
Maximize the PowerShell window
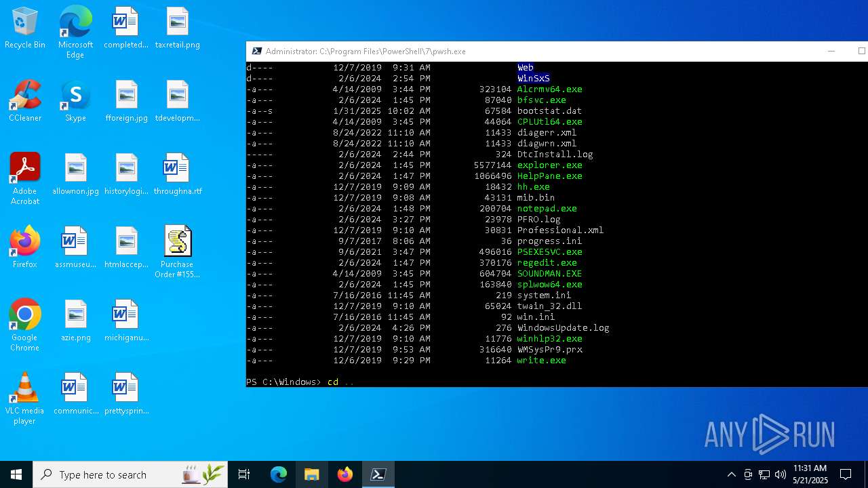(x=861, y=52)
